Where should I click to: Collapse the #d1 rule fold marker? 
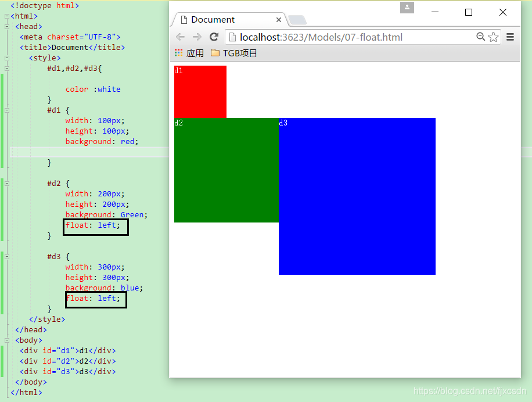pos(7,110)
